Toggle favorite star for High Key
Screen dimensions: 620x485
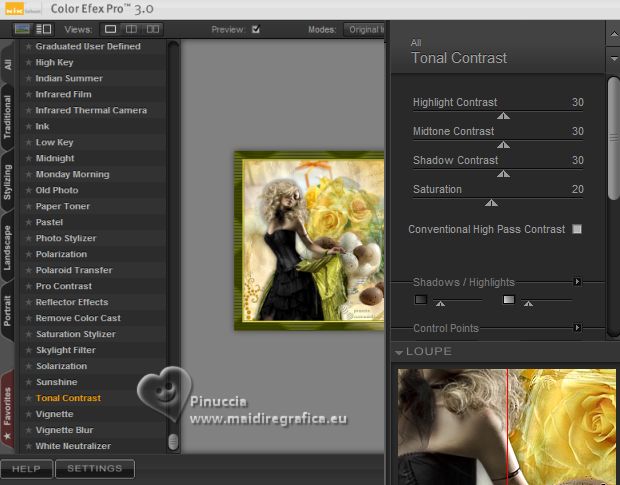[x=28, y=62]
